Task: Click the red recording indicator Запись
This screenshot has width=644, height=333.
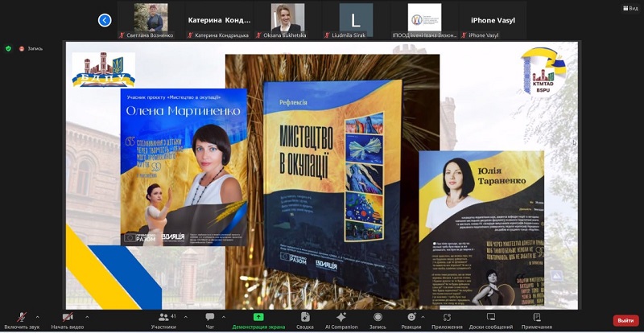Action: 31,48
